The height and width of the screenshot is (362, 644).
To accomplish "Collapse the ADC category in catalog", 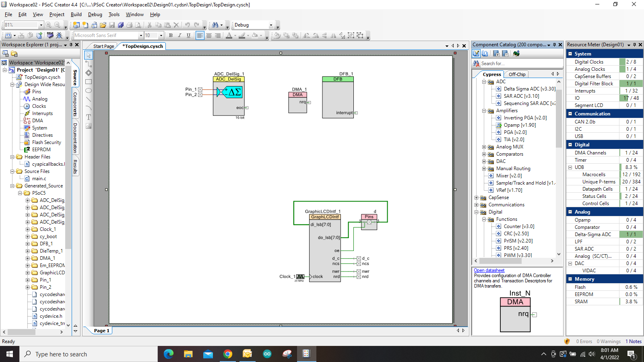I will coord(484,82).
